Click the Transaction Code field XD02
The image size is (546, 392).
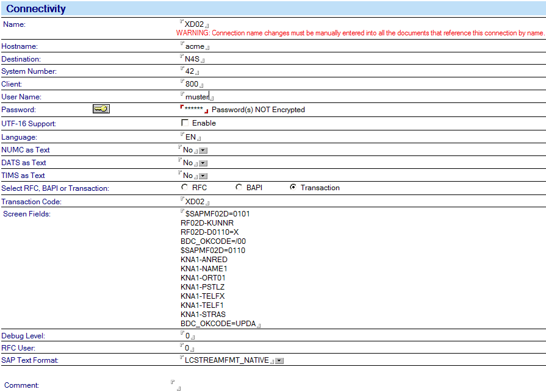click(x=195, y=201)
